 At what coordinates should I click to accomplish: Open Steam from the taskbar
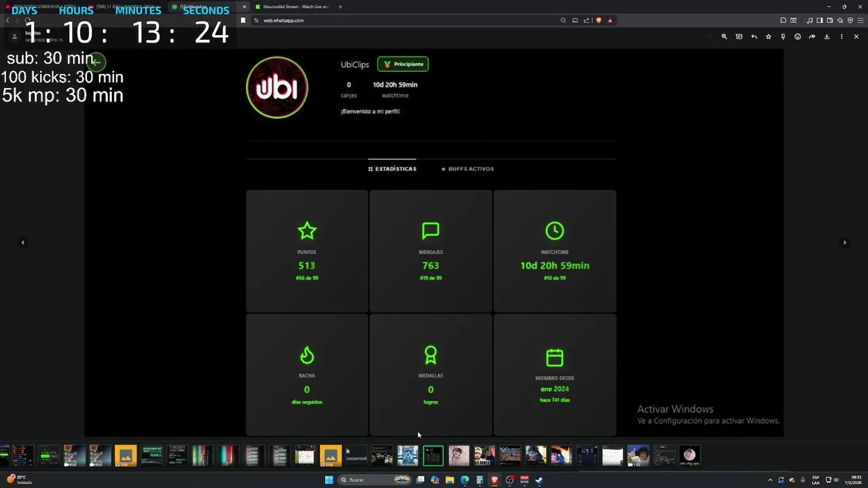[x=539, y=480]
